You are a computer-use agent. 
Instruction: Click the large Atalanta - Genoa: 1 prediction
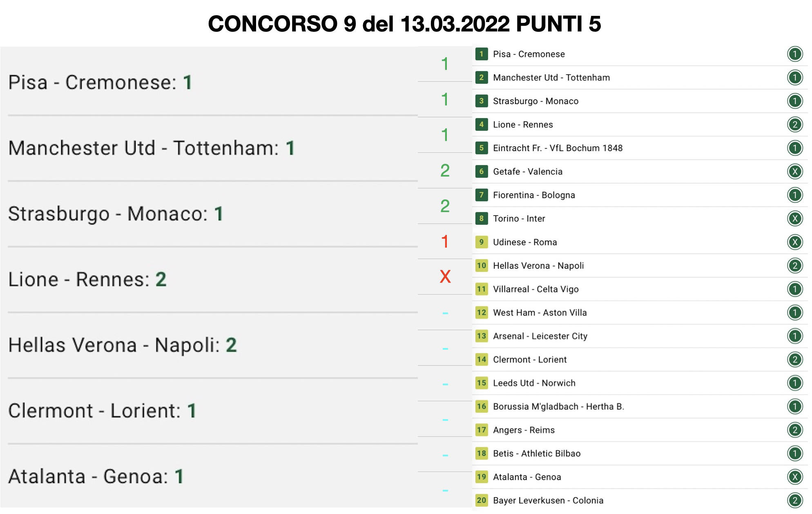pos(96,476)
